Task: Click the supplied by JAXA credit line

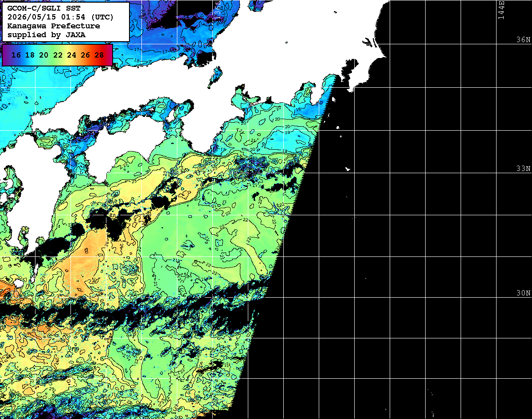Action: [x=47, y=35]
